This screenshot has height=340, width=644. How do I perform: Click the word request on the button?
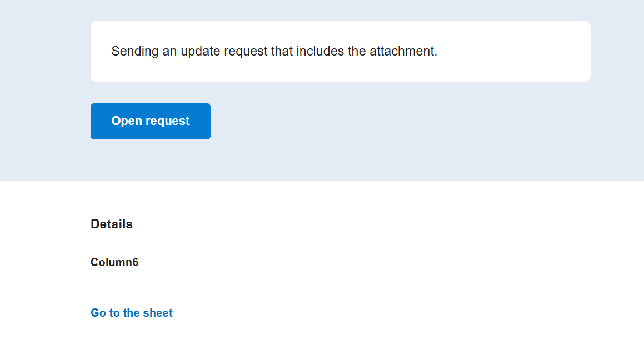click(x=168, y=121)
